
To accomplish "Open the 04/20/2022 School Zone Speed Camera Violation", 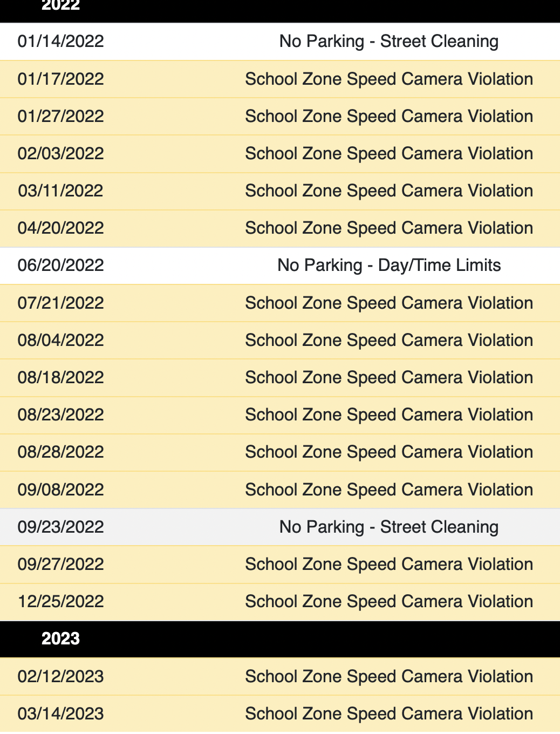I will (x=388, y=228).
